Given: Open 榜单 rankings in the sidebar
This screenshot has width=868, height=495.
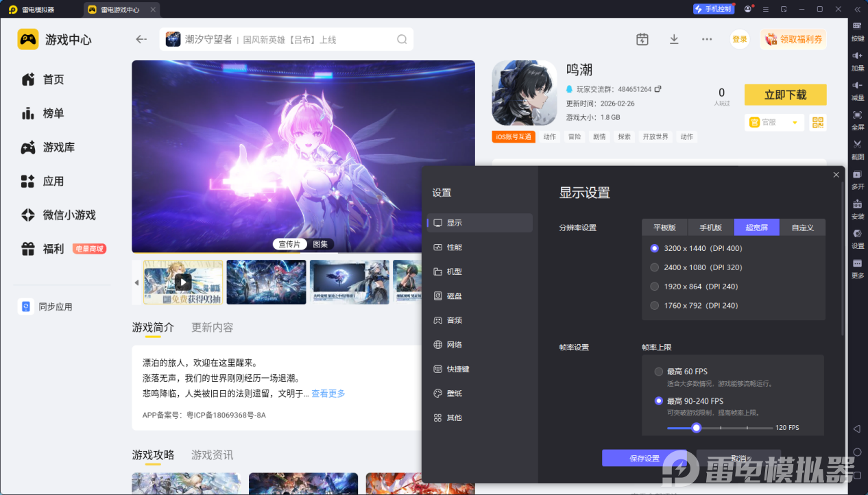Looking at the screenshot, I should tap(53, 113).
